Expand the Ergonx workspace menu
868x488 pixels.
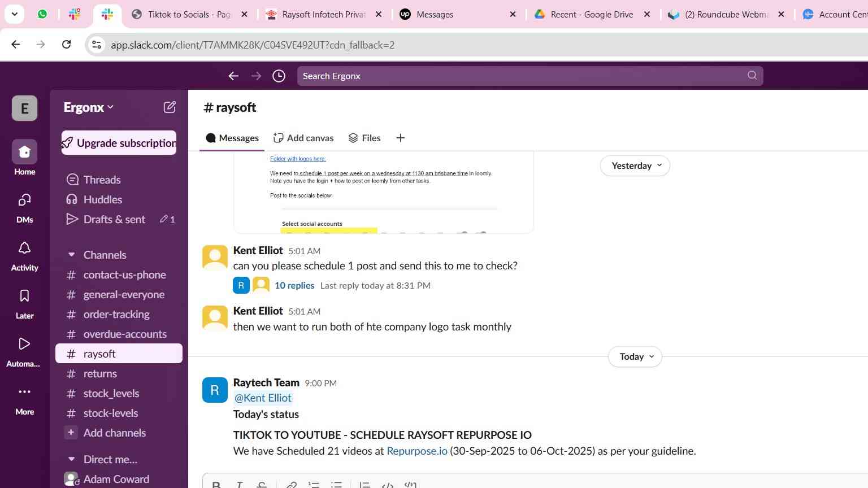tap(89, 107)
